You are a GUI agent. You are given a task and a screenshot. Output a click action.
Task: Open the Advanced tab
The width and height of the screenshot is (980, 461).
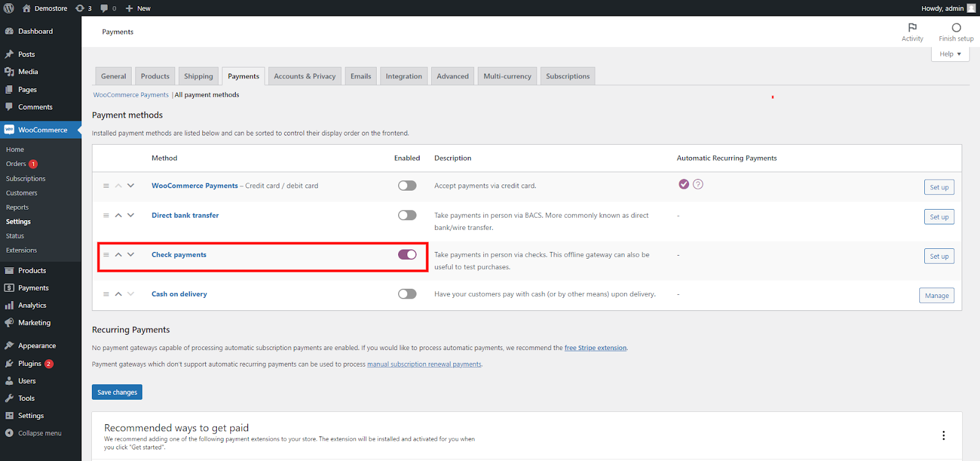[x=453, y=76]
